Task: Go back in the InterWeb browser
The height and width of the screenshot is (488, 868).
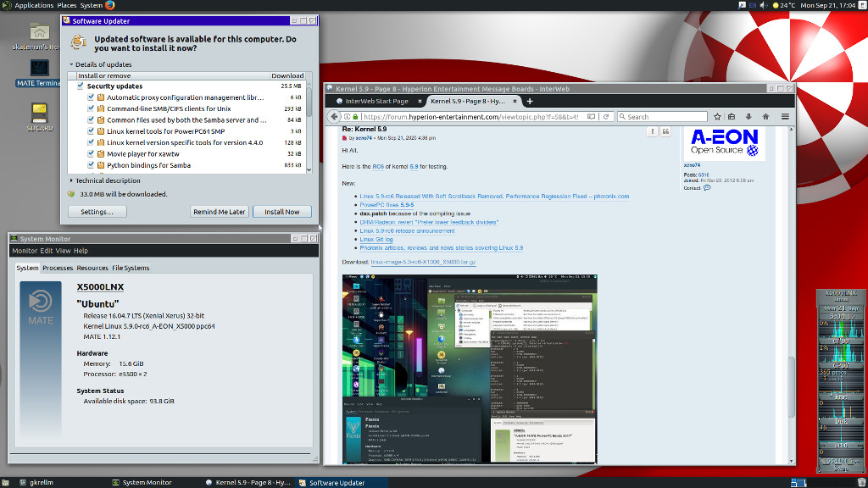Action: (334, 117)
